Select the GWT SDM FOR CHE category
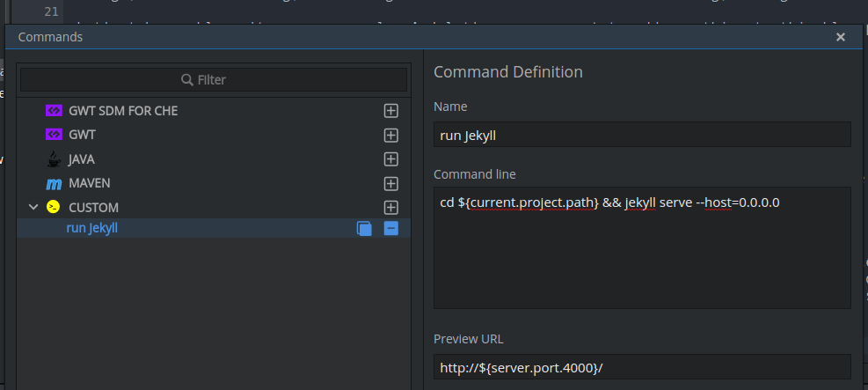 (x=123, y=111)
